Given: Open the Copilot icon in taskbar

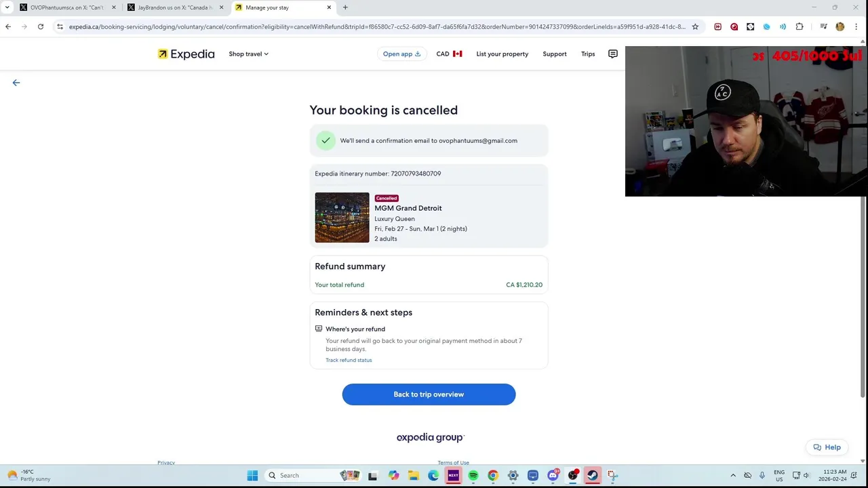Looking at the screenshot, I should click(x=393, y=476).
